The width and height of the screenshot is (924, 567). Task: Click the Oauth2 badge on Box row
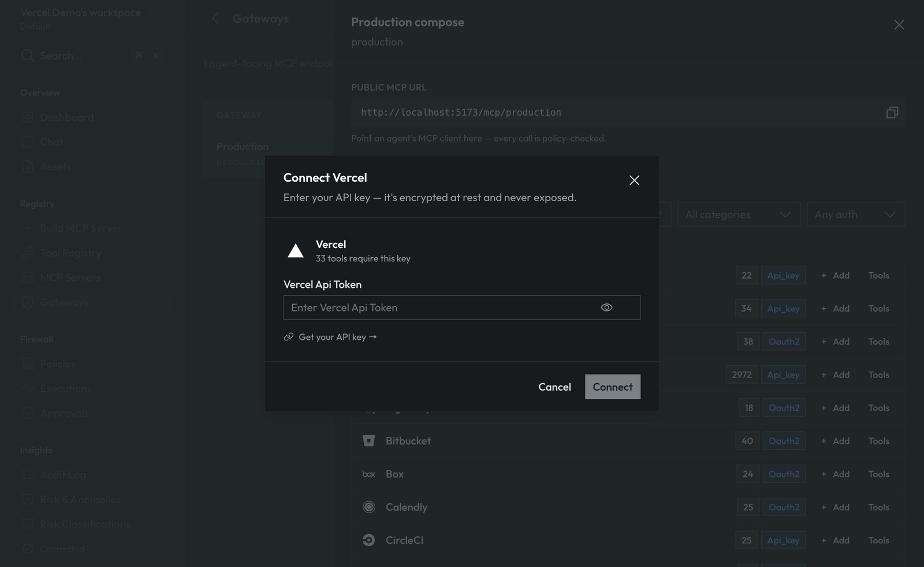784,474
